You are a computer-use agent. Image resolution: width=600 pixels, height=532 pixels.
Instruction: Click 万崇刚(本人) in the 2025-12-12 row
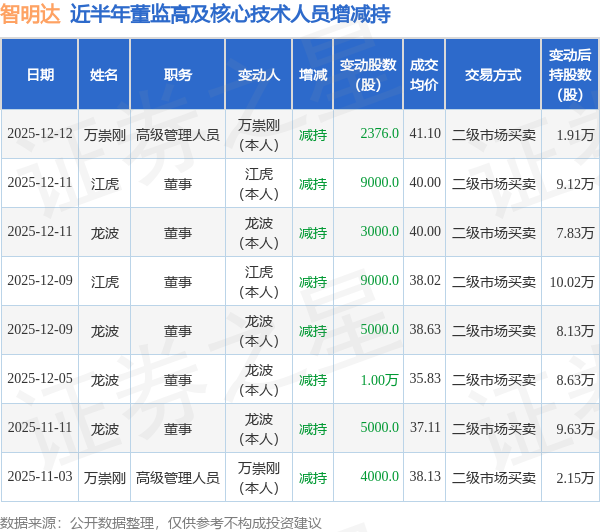coord(259,135)
